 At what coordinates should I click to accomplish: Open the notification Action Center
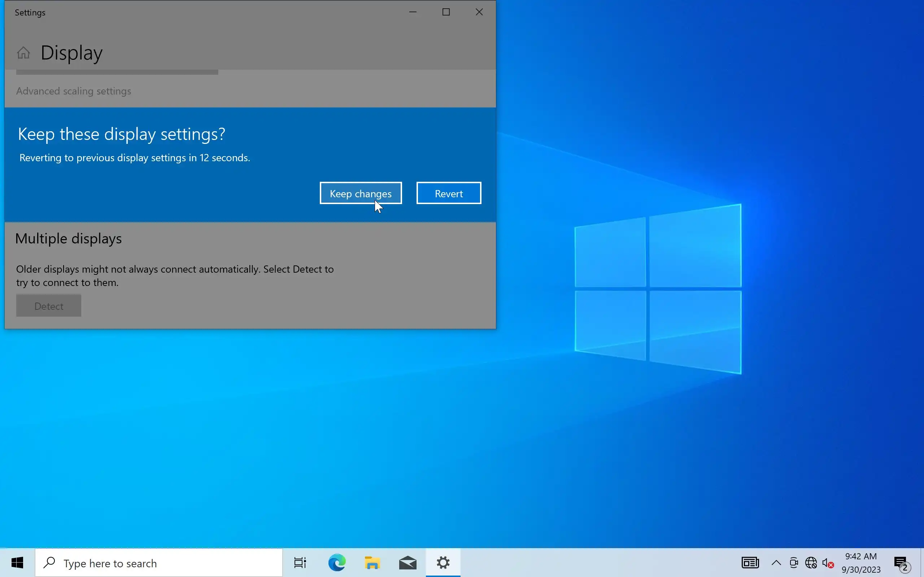[901, 563]
